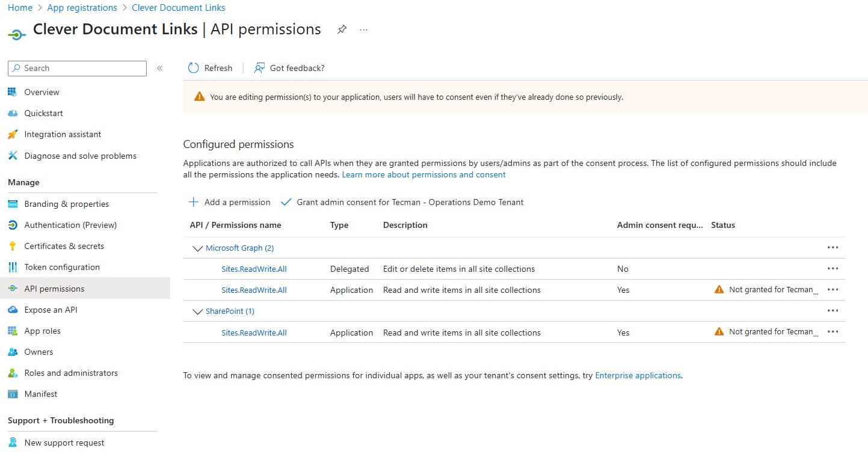The image size is (868, 460).
Task: Click the Authentication (Preview) icon
Action: [x=13, y=225]
